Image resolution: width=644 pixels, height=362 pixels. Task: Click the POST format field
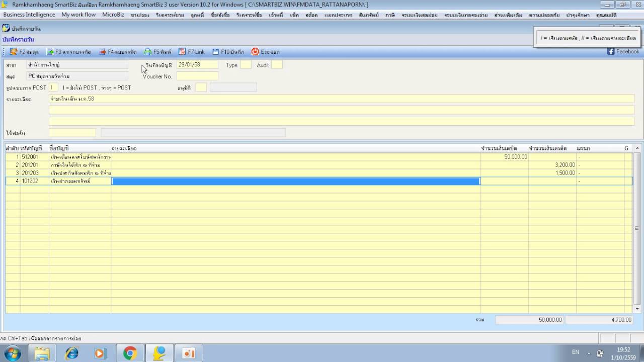tap(53, 87)
